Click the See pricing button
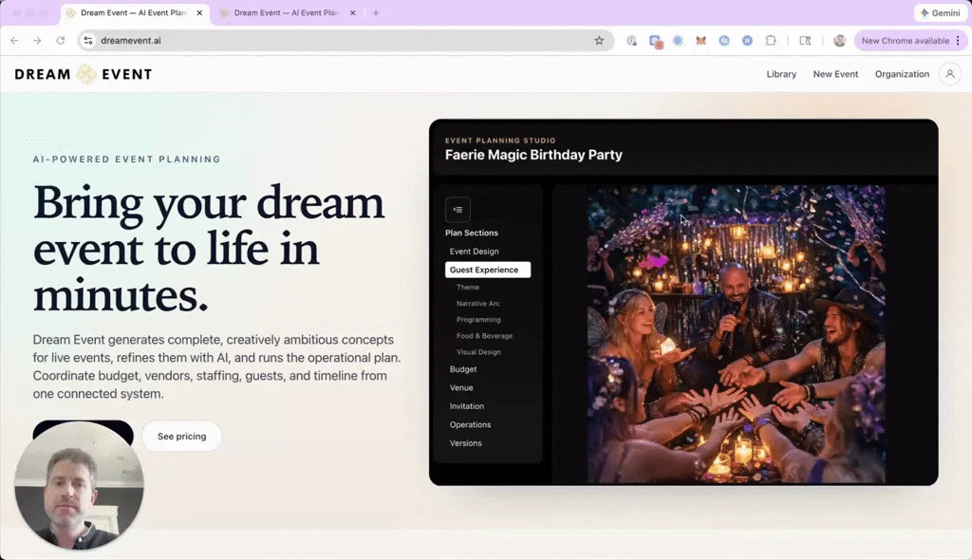This screenshot has width=972, height=560. coord(181,436)
